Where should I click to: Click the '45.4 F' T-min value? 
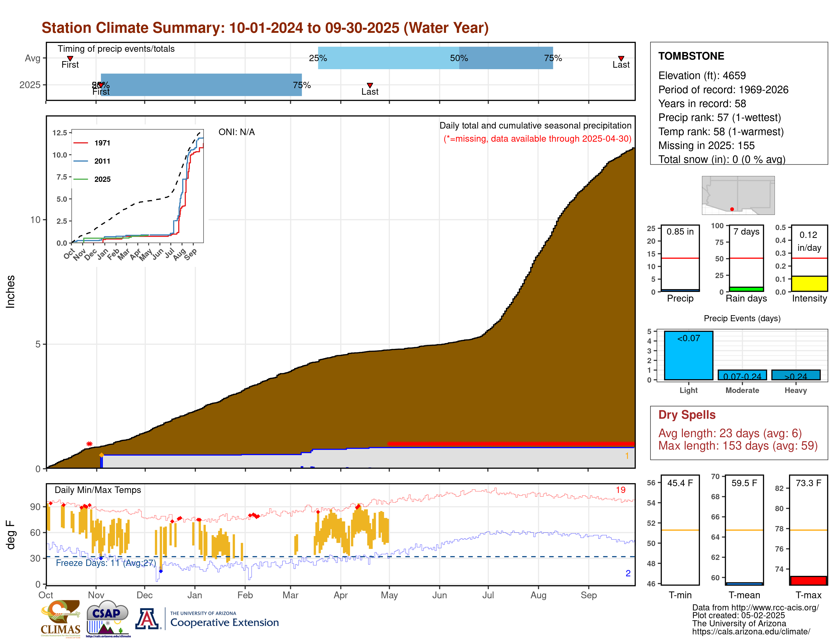(680, 483)
